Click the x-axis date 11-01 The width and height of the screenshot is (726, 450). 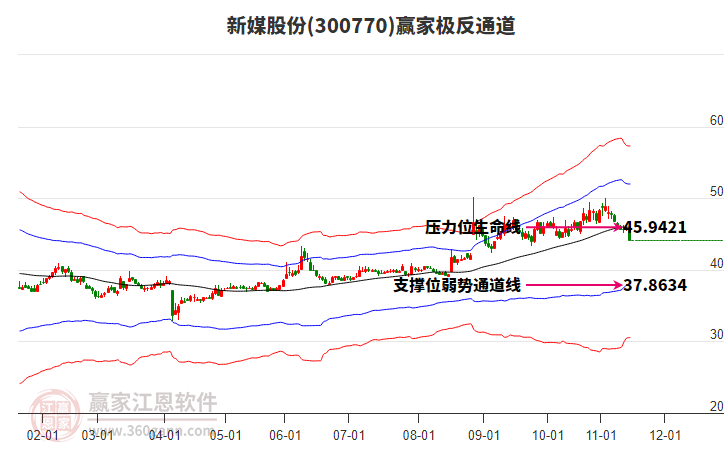point(601,436)
